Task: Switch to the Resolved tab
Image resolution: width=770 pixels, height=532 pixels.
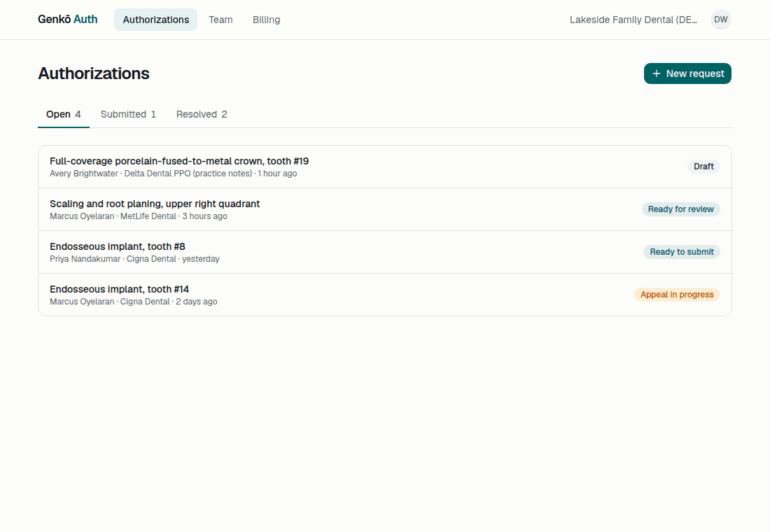Action: click(x=202, y=115)
